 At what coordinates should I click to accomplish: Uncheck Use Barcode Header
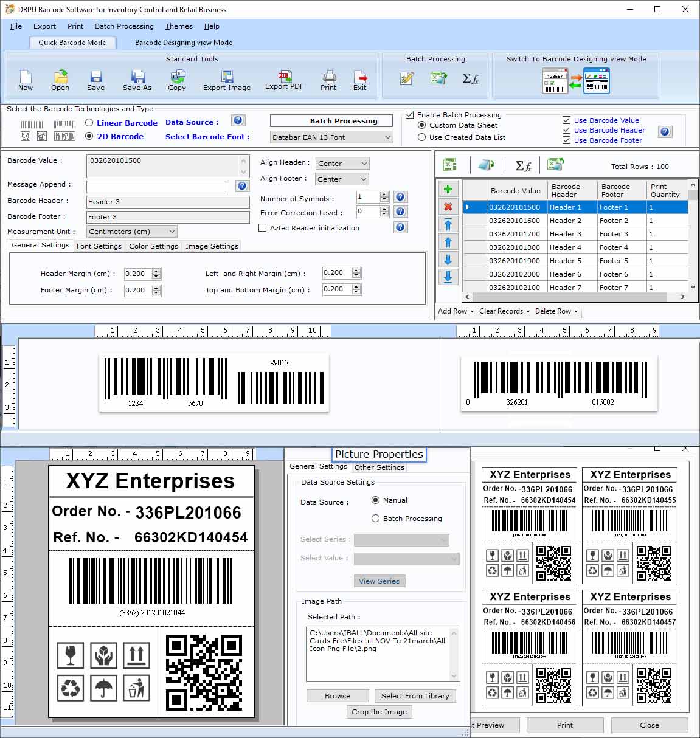pyautogui.click(x=566, y=130)
